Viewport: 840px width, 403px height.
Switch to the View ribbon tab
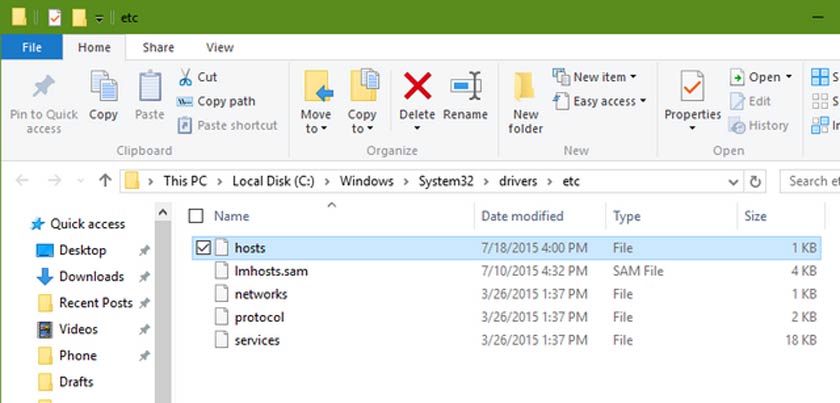(x=220, y=47)
